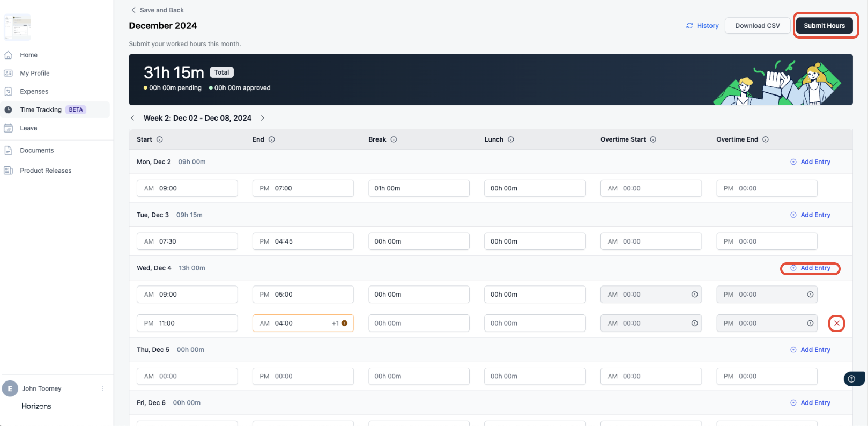Click Thu overtime end field PM 00:00

(767, 376)
